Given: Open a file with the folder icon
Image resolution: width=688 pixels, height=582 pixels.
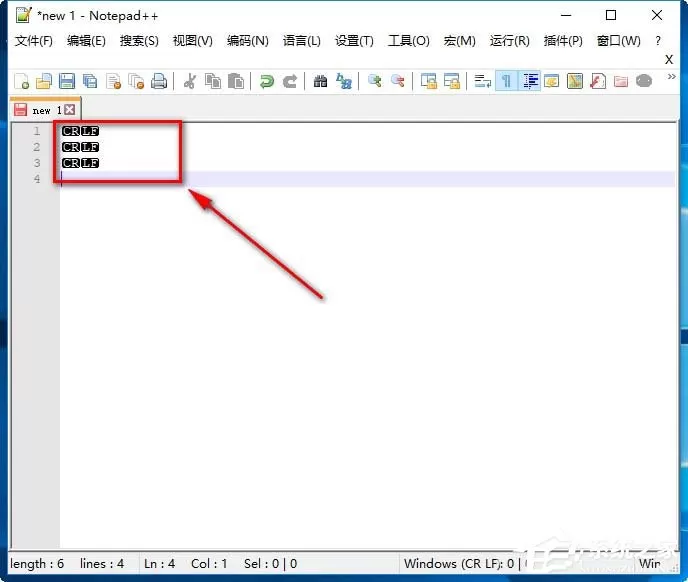Looking at the screenshot, I should click(44, 81).
